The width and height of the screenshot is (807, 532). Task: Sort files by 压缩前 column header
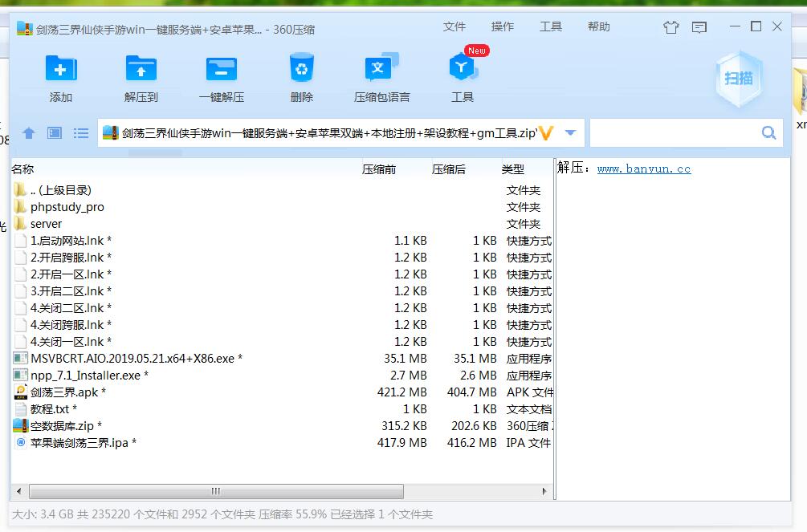(379, 169)
